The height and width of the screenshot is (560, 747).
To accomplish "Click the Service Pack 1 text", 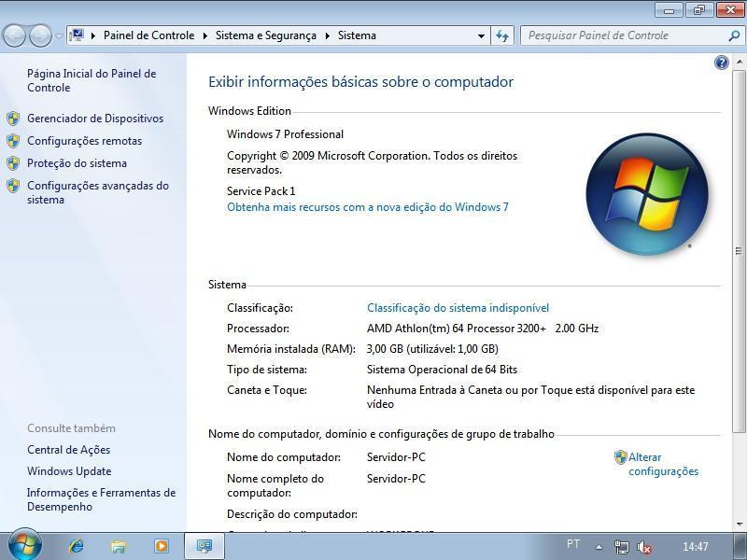I will pyautogui.click(x=261, y=191).
